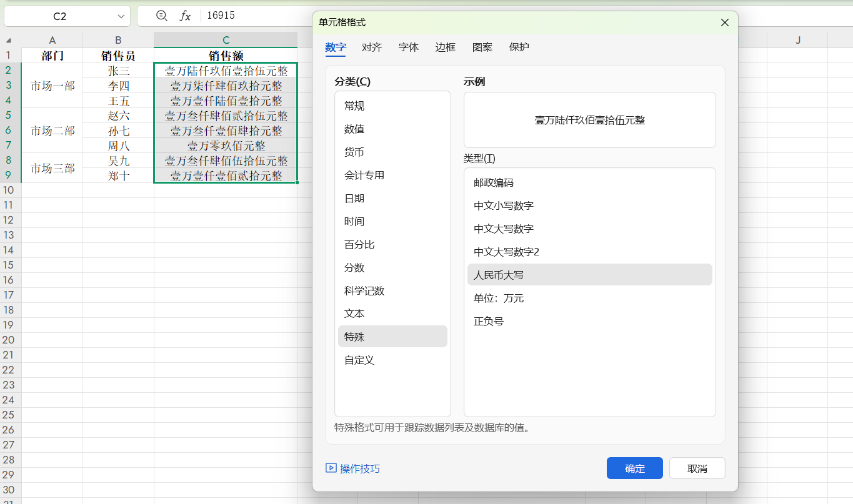Switch to the 保护 tab

coord(519,47)
